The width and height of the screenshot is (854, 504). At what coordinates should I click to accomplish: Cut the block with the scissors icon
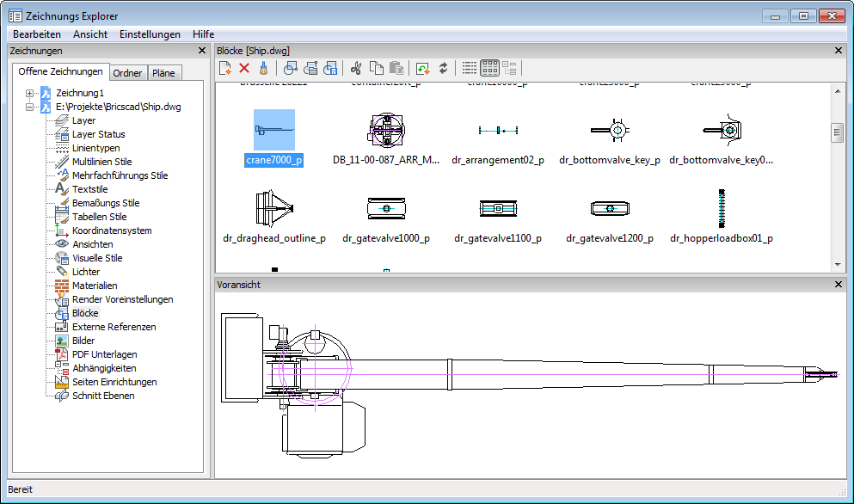coord(355,68)
